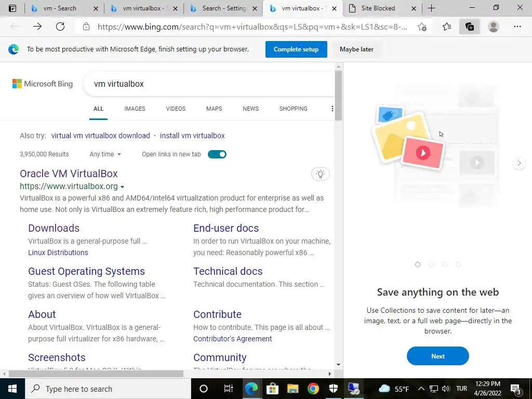
Task: Open File Explorer from taskbar
Action: 292,389
